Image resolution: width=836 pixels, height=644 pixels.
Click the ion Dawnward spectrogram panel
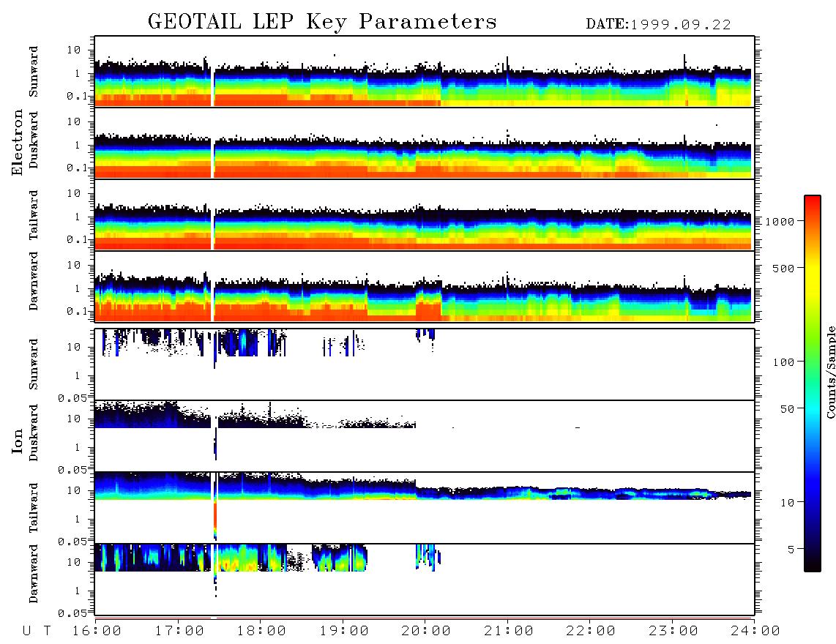coord(425,580)
